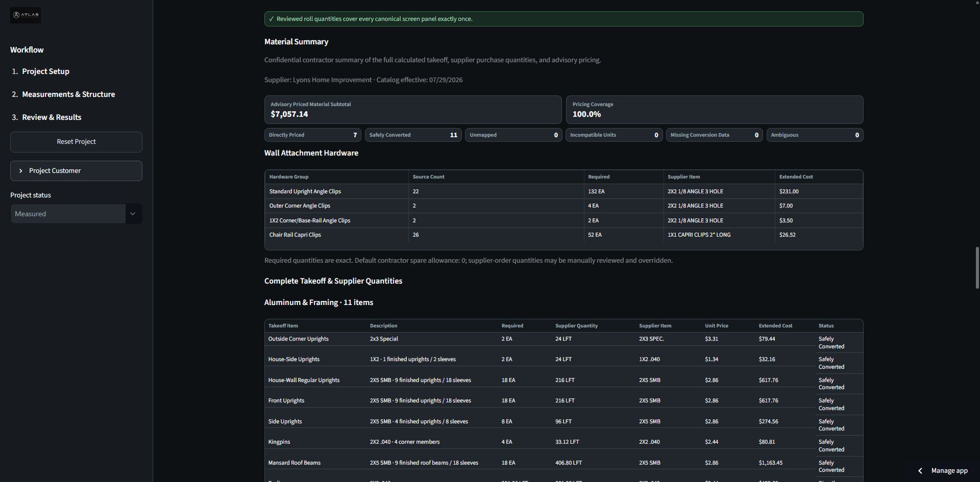The image size is (980, 482).
Task: Click the Atlas logo in sidebar
Action: (26, 15)
